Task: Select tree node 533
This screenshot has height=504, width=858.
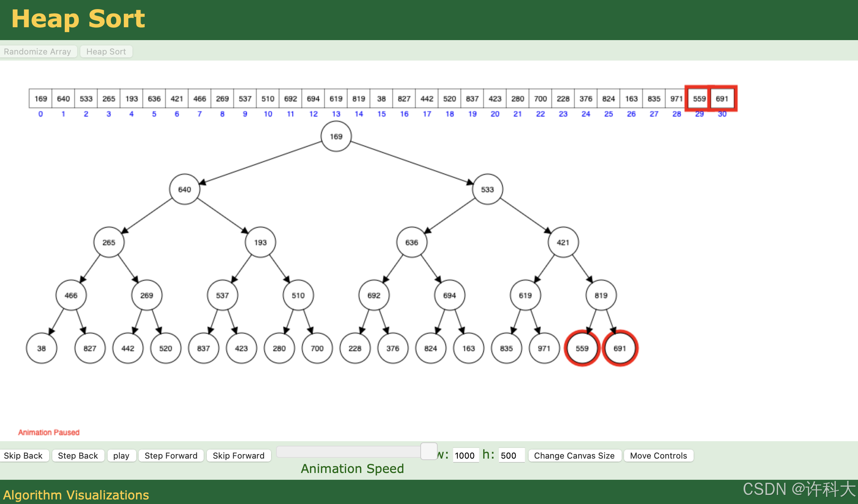Action: 487,189
